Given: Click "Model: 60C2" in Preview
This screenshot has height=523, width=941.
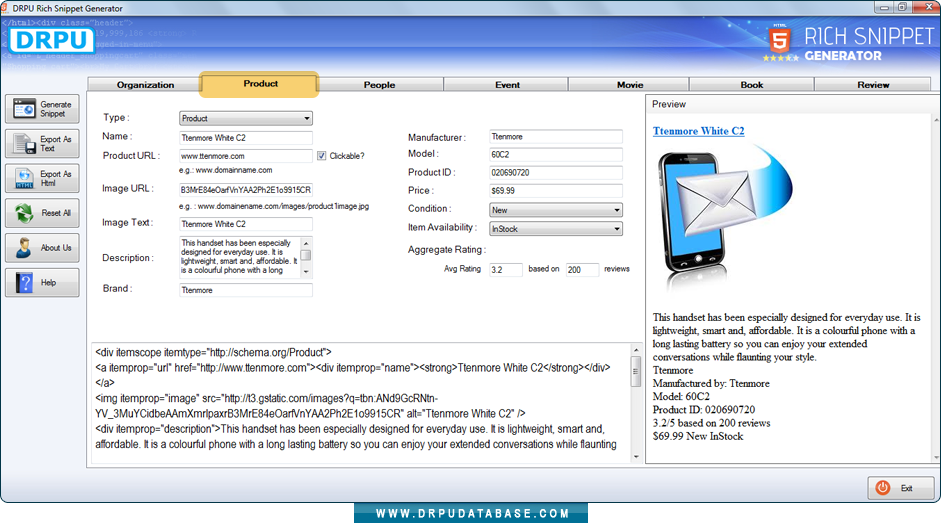Looking at the screenshot, I should [681, 396].
